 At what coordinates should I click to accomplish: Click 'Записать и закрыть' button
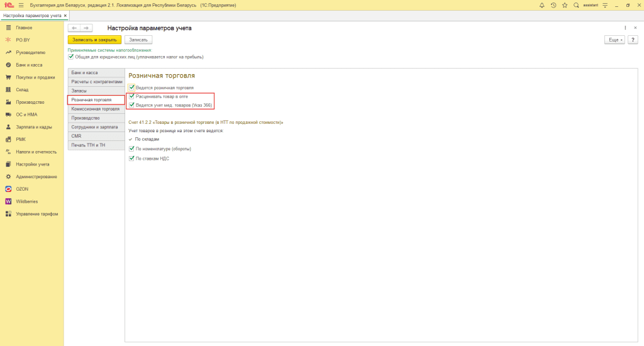[94, 40]
